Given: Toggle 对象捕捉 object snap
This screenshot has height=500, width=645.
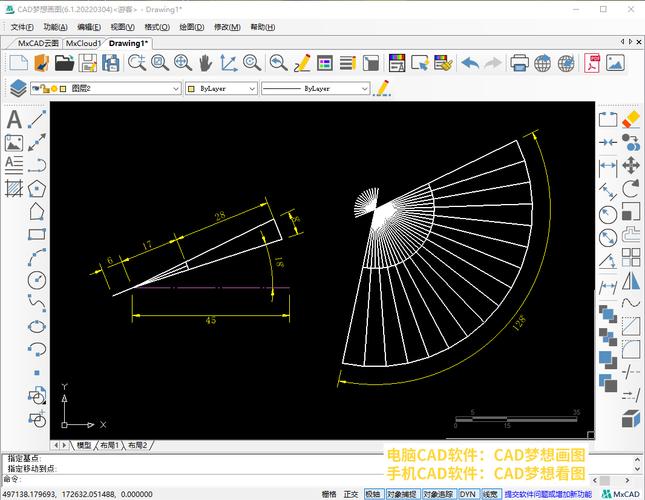Looking at the screenshot, I should tap(402, 494).
